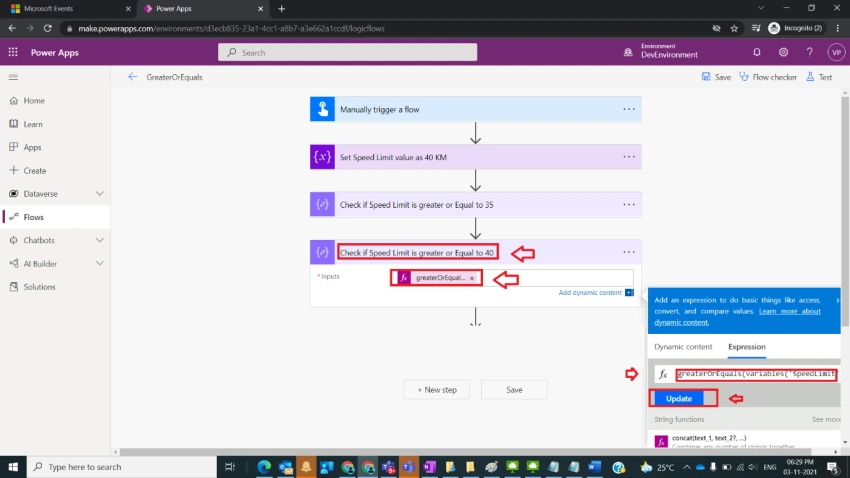Open the settings gear icon

tap(783, 53)
